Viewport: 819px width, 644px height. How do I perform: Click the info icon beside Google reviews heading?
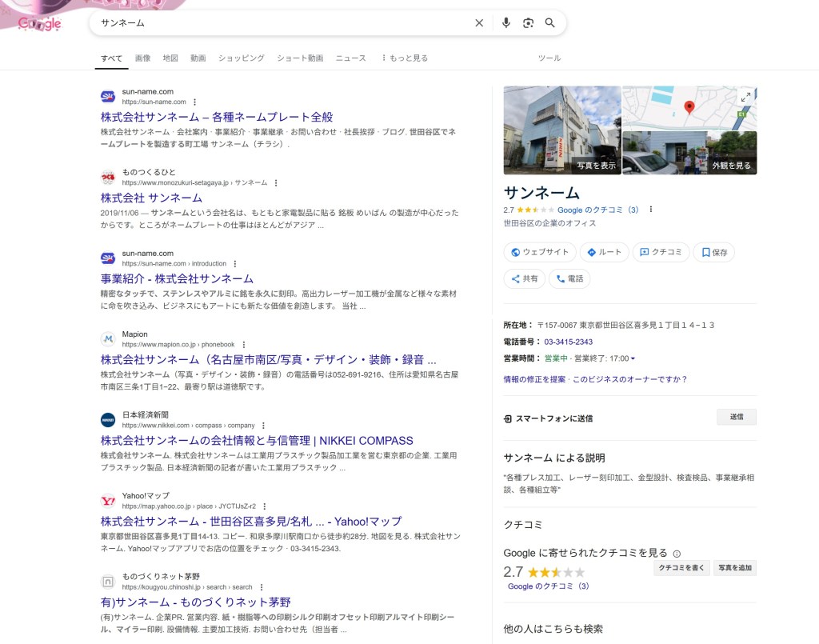point(677,554)
